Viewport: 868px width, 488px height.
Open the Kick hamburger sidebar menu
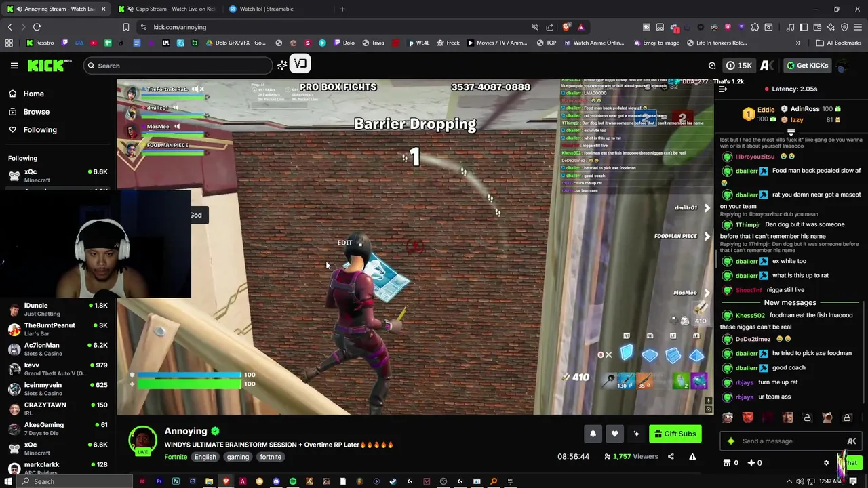coord(14,66)
